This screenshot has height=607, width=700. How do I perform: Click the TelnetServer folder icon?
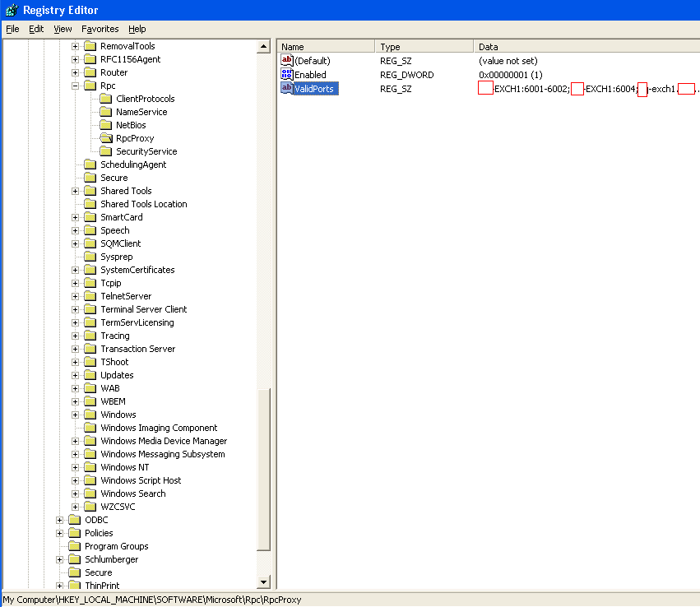point(90,296)
